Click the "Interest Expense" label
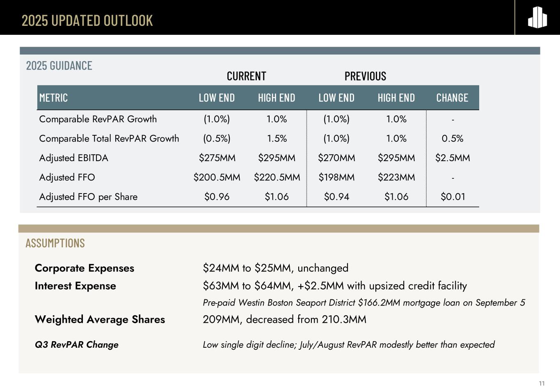 [x=75, y=286]
